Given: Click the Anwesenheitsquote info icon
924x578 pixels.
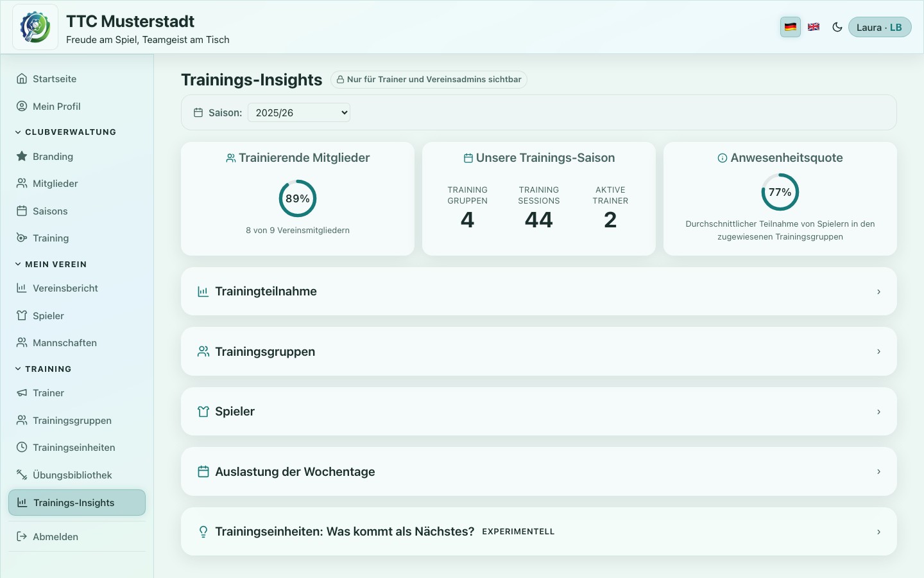Looking at the screenshot, I should 723,158.
